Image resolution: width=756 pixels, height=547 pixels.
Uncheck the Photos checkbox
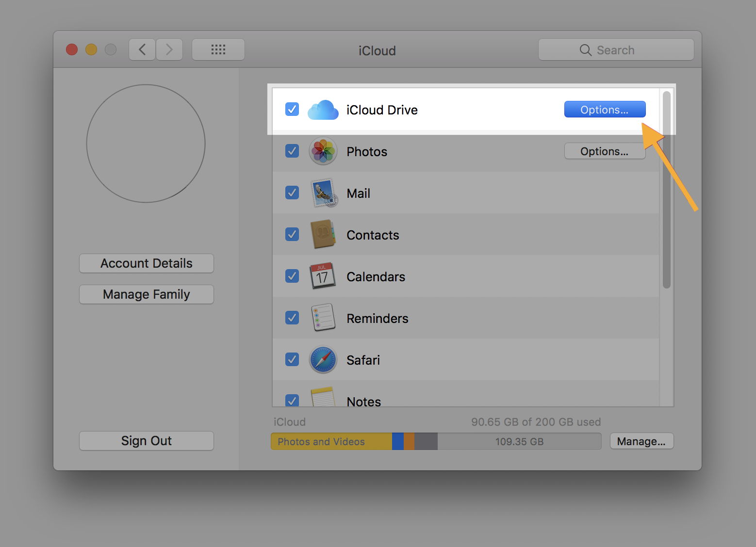[292, 151]
